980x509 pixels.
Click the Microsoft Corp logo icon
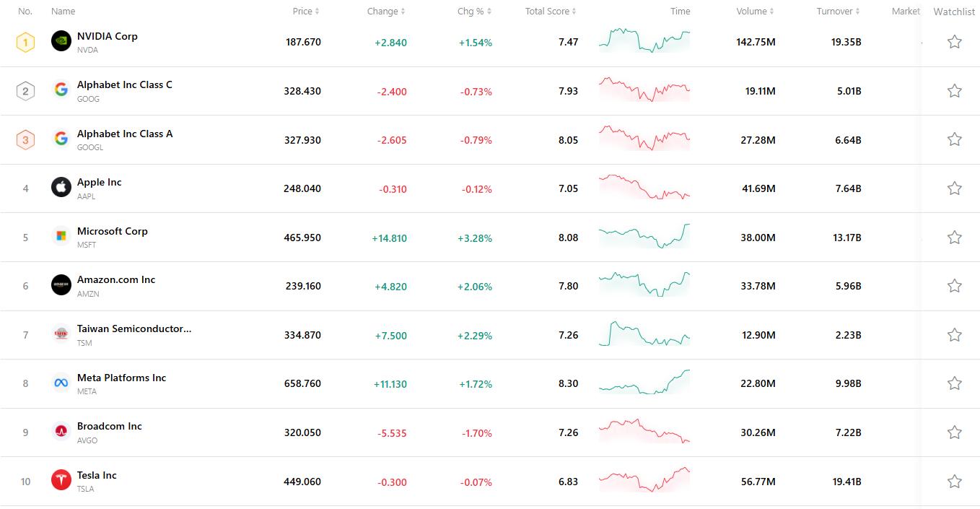61,236
